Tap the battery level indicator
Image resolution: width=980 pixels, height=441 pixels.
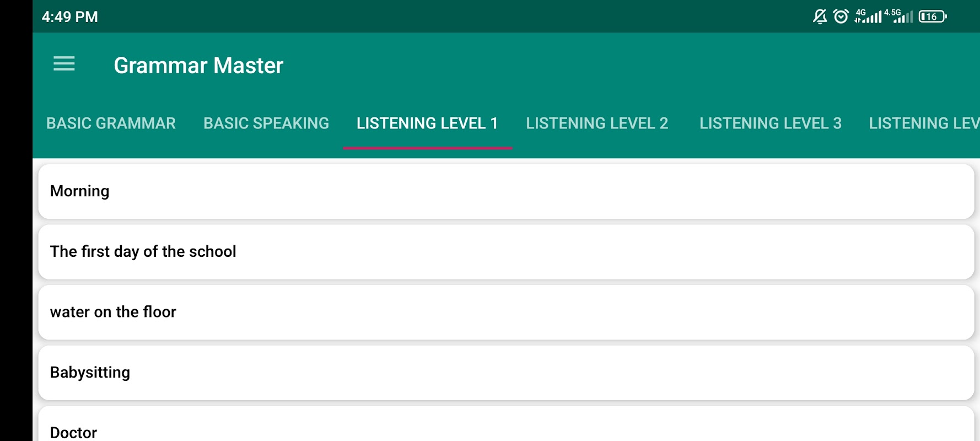tap(933, 17)
